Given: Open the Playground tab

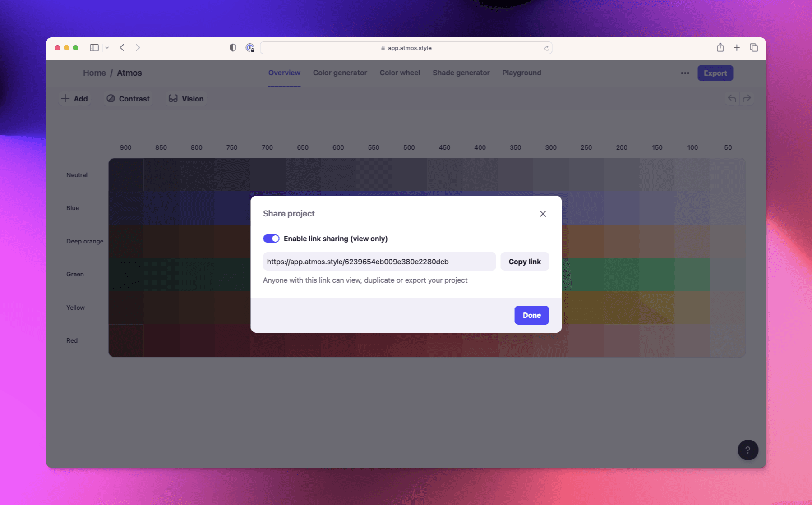Looking at the screenshot, I should [x=521, y=73].
